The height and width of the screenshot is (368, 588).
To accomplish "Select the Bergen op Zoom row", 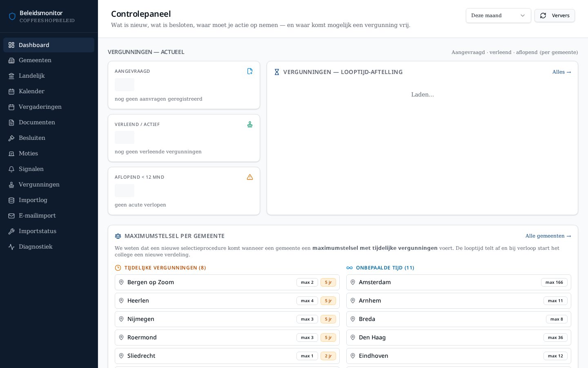I will tap(227, 282).
